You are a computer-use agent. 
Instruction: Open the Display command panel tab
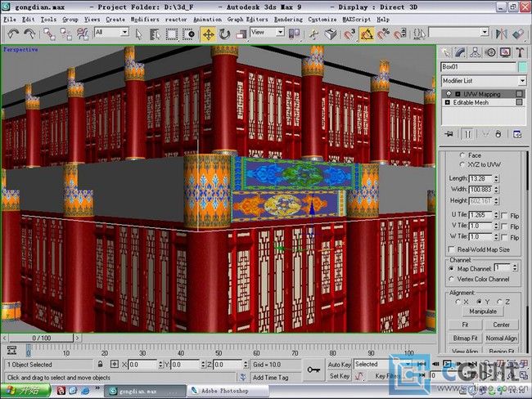point(505,52)
